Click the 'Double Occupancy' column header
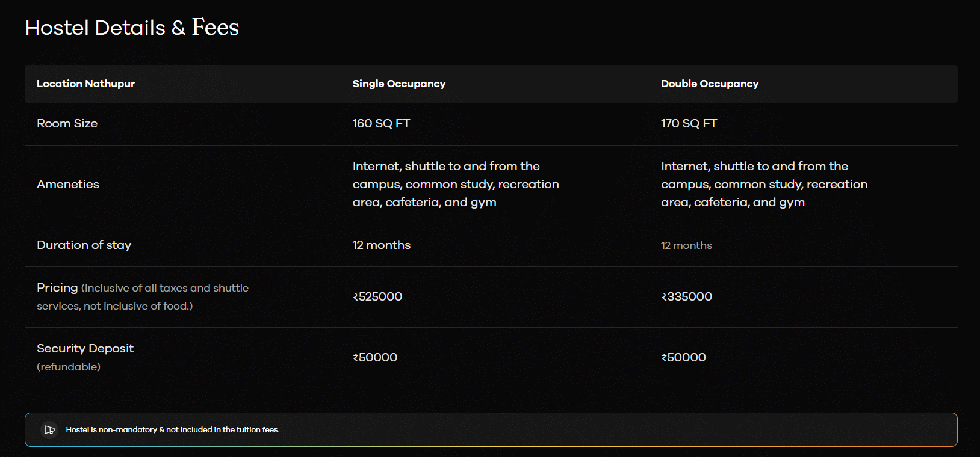The height and width of the screenshot is (457, 980). (x=709, y=84)
